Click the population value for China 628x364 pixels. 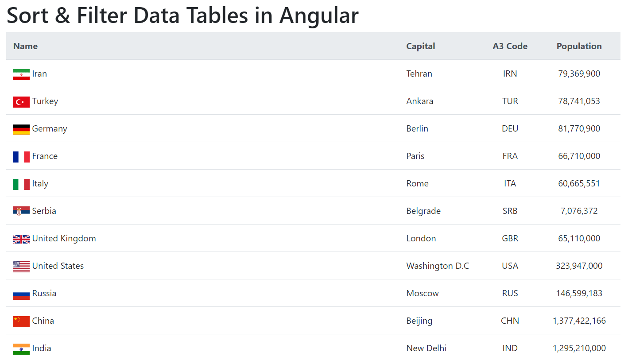579,321
